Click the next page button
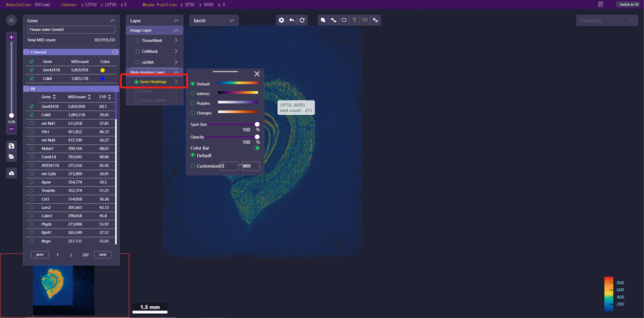The image size is (644, 318). tap(103, 255)
